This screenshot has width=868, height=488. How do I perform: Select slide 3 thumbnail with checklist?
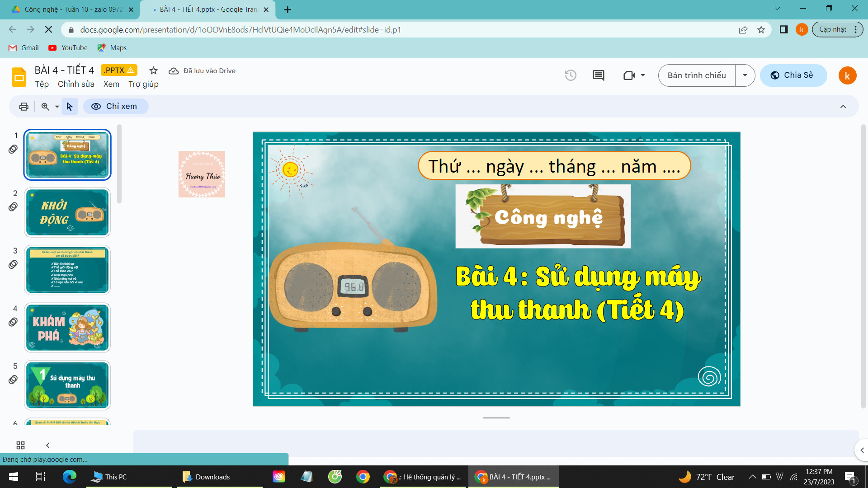(67, 270)
